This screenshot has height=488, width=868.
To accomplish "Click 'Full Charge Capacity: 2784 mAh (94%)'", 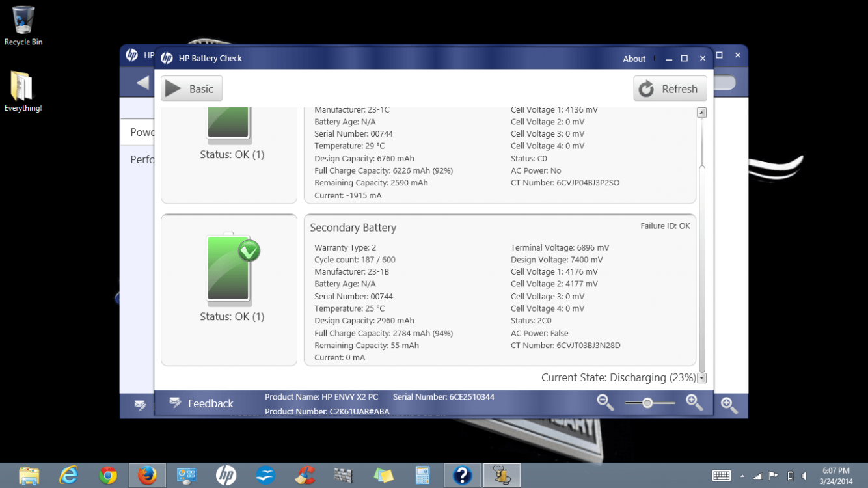I will 383,333.
